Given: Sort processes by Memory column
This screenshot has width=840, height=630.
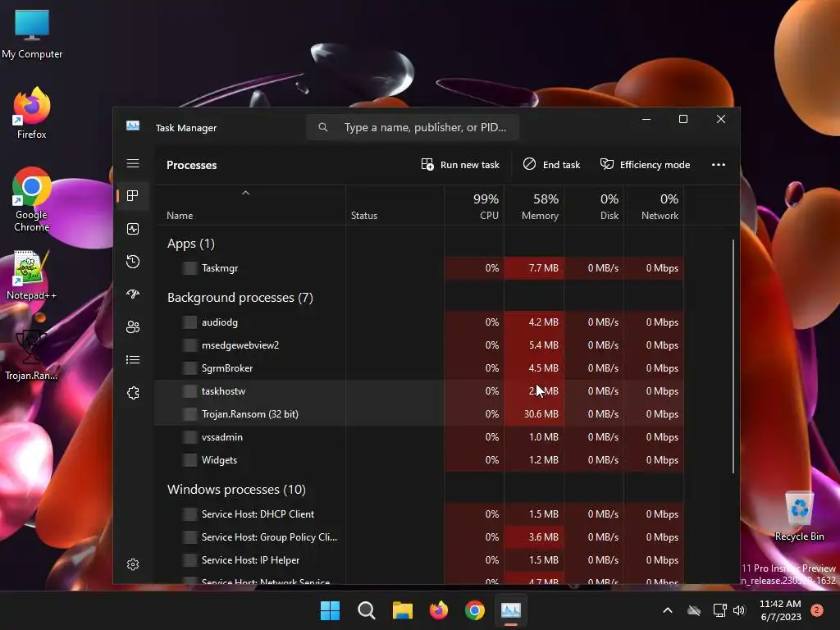Looking at the screenshot, I should (534, 206).
